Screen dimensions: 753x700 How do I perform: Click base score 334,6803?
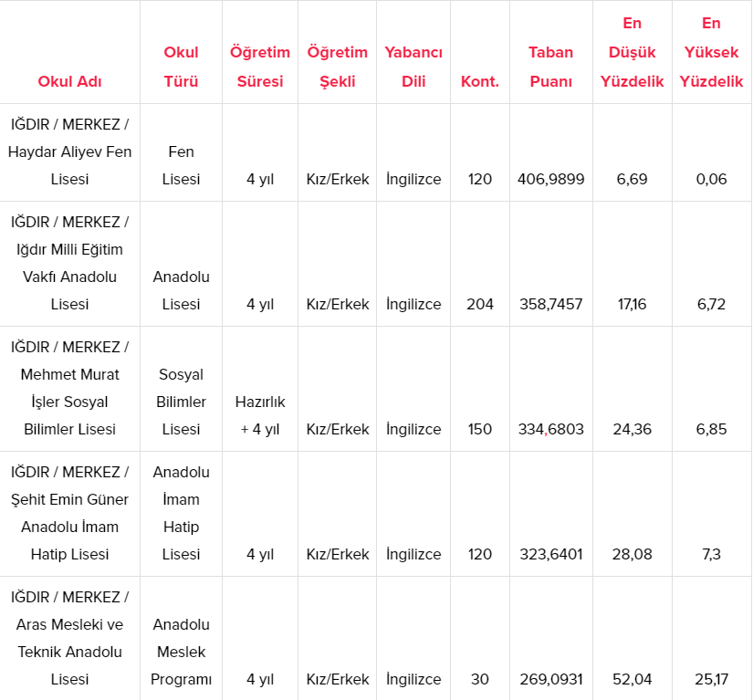click(550, 429)
